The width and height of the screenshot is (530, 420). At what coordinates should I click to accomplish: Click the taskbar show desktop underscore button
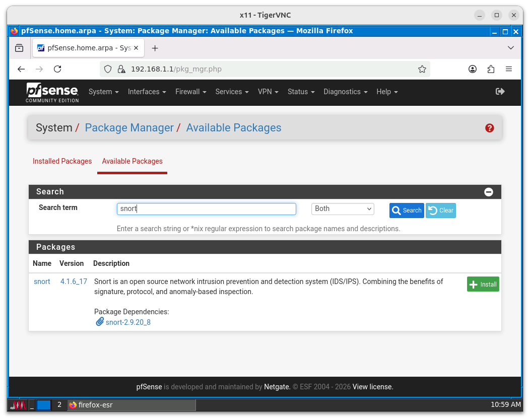pos(32,405)
